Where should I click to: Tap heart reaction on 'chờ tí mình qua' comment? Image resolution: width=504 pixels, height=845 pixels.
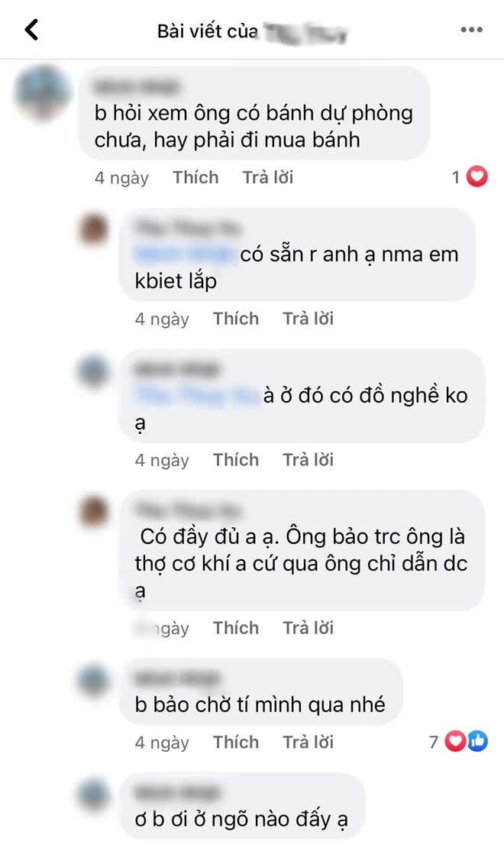(x=456, y=742)
